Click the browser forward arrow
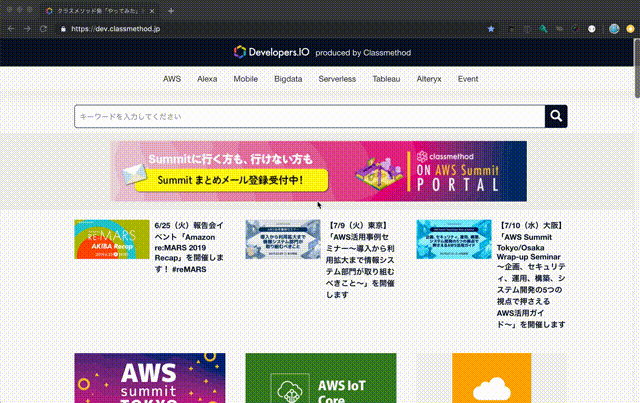Image resolution: width=640 pixels, height=403 pixels. pyautogui.click(x=27, y=29)
